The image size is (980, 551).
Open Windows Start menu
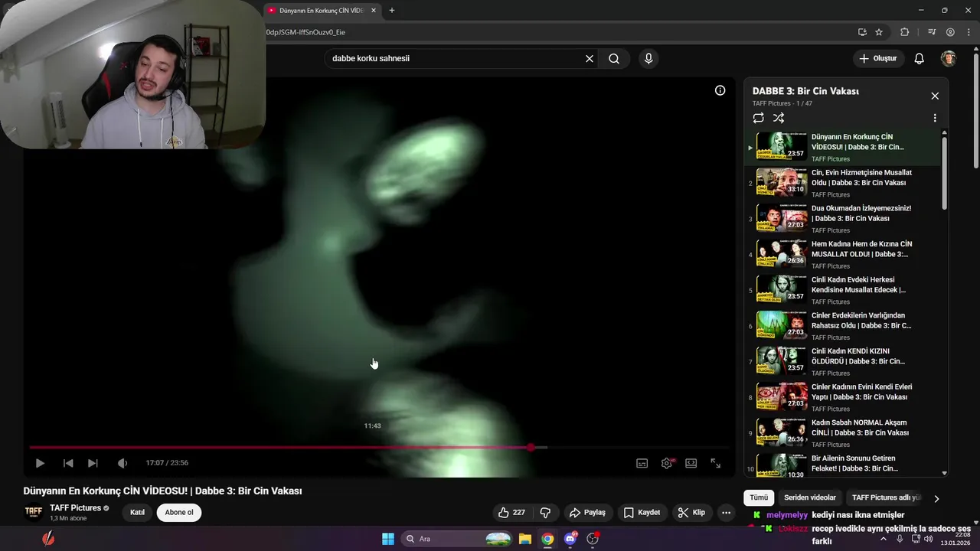point(388,539)
